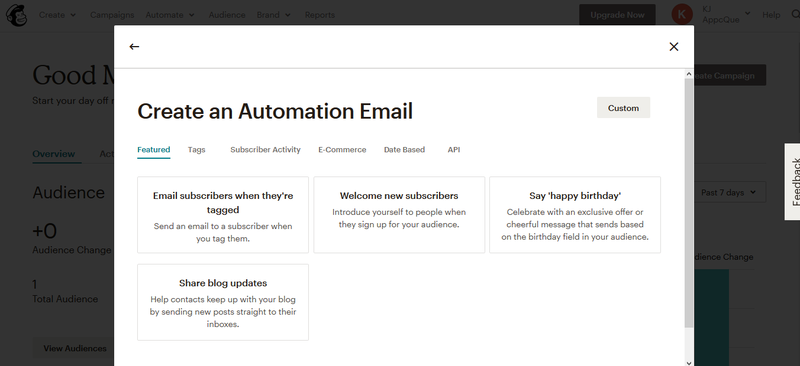
Task: Open Reports in top navigation
Action: (319, 15)
